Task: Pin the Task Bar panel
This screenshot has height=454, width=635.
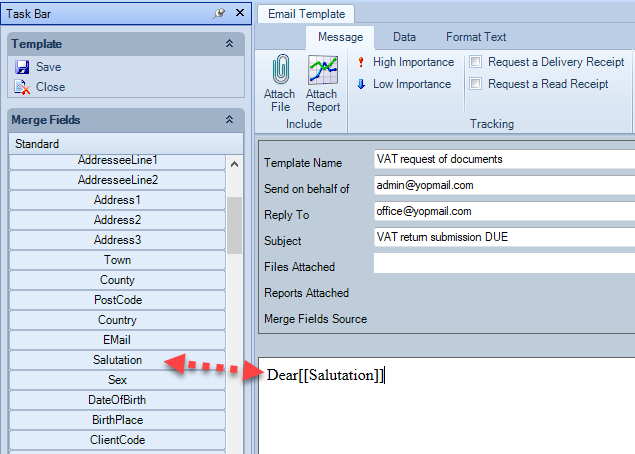Action: (x=219, y=13)
